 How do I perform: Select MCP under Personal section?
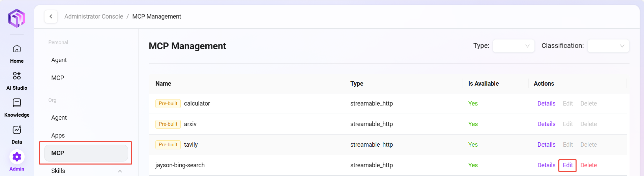coord(58,78)
